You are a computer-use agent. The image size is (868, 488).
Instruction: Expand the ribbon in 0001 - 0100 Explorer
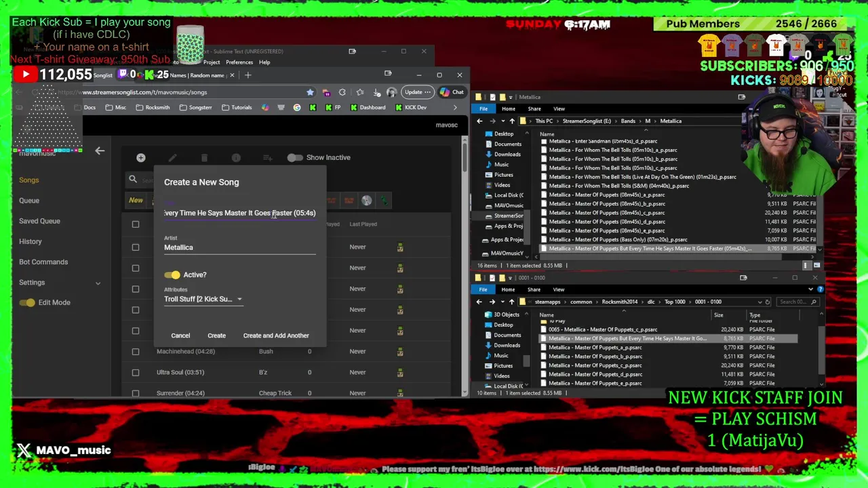(x=810, y=289)
